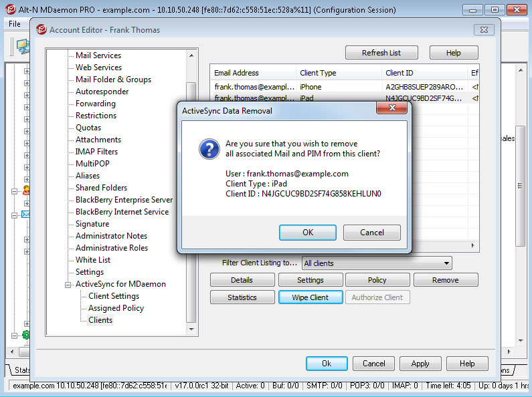Click client list scroll right arrow

[x=473, y=245]
